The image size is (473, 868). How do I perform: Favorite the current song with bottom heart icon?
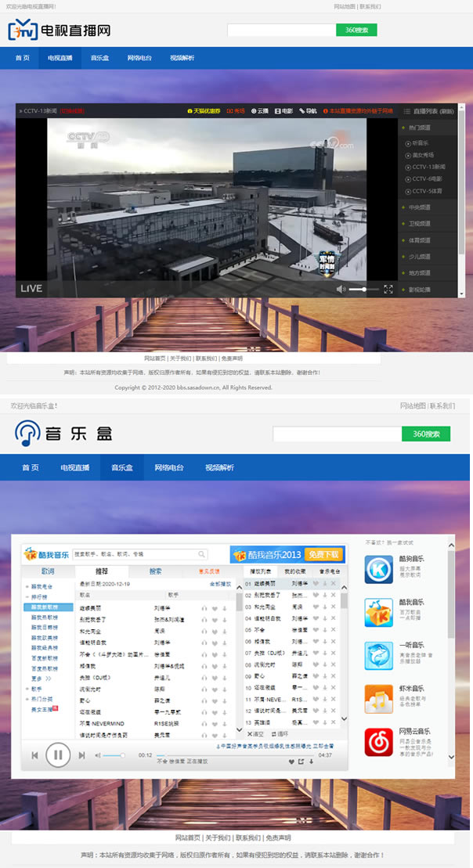(291, 762)
